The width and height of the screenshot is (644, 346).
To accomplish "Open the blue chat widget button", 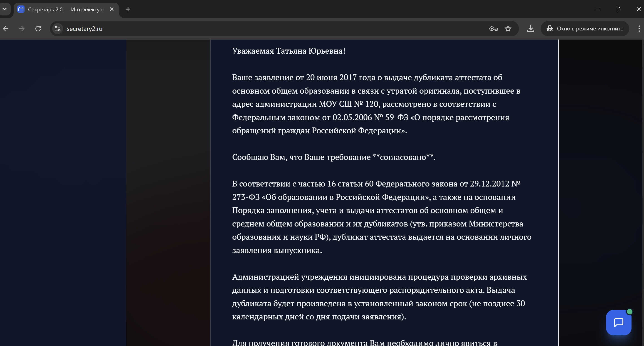I will point(619,322).
